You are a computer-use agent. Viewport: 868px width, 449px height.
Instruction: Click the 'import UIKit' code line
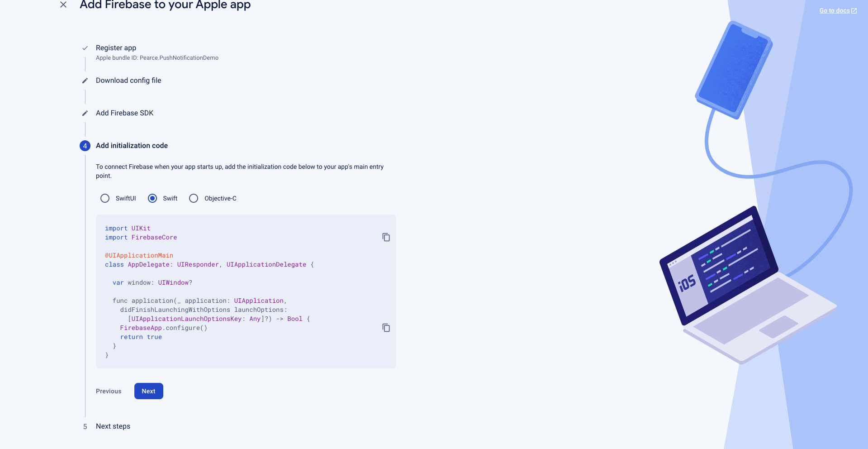[128, 228]
